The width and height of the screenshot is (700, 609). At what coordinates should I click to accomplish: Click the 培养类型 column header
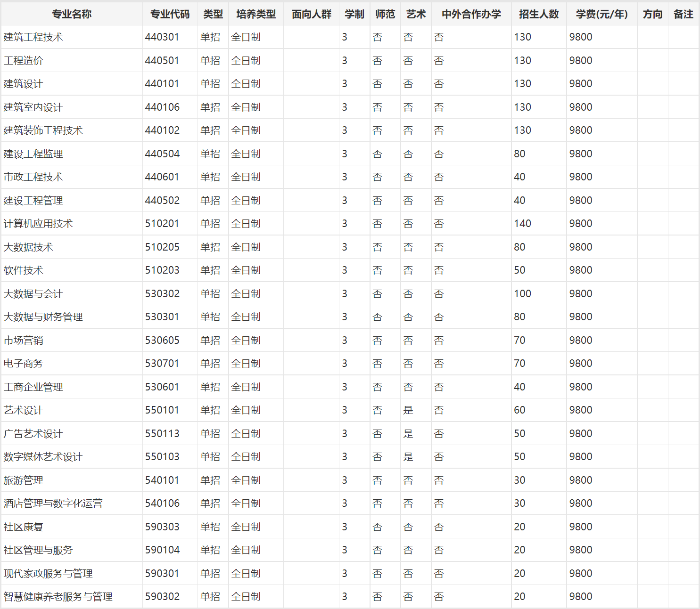pyautogui.click(x=256, y=14)
